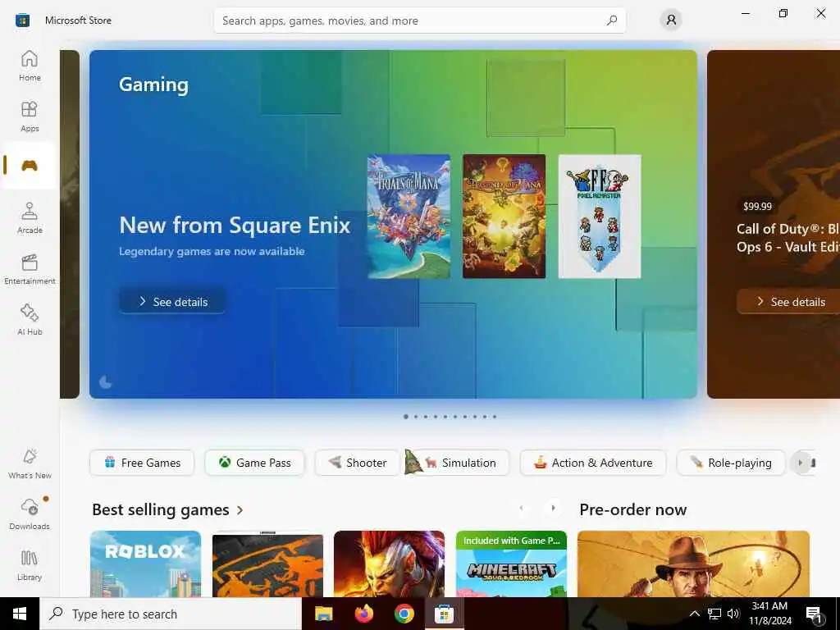Click See details for Call of Duty banner

pos(788,302)
